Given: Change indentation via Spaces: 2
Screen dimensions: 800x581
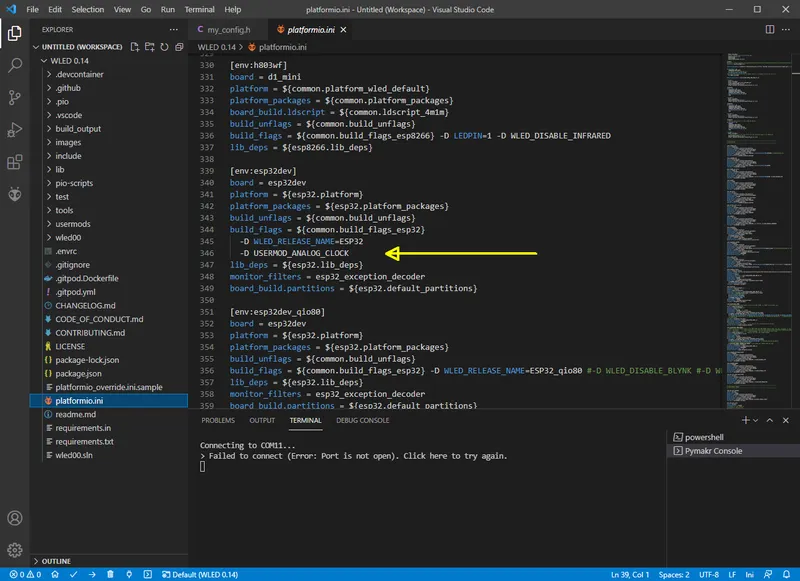Looking at the screenshot, I should tap(673, 574).
